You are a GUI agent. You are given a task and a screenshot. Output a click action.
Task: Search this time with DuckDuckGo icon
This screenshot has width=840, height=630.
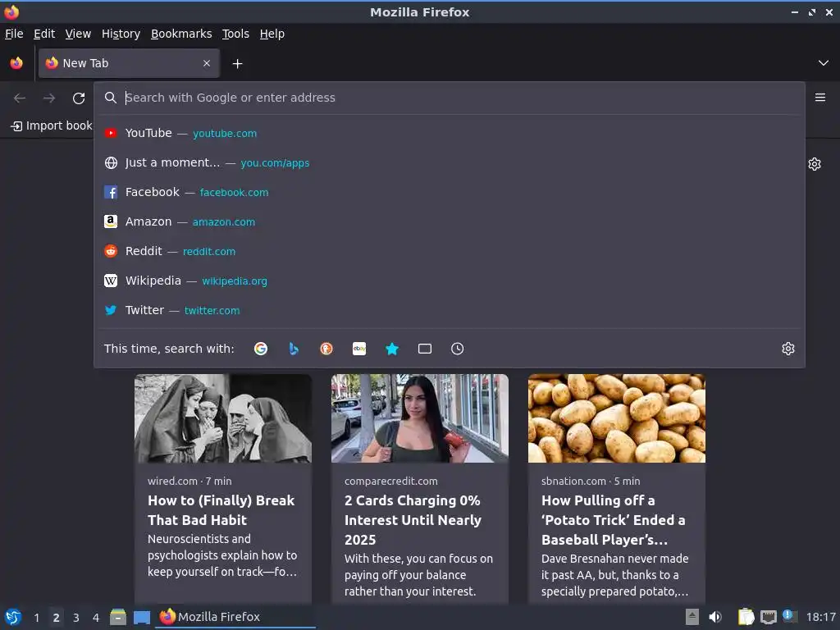click(326, 349)
